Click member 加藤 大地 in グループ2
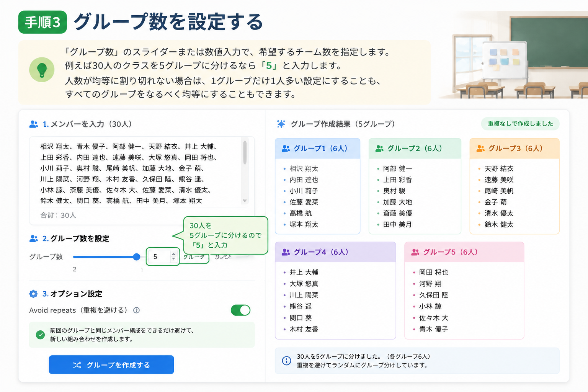 (x=398, y=202)
